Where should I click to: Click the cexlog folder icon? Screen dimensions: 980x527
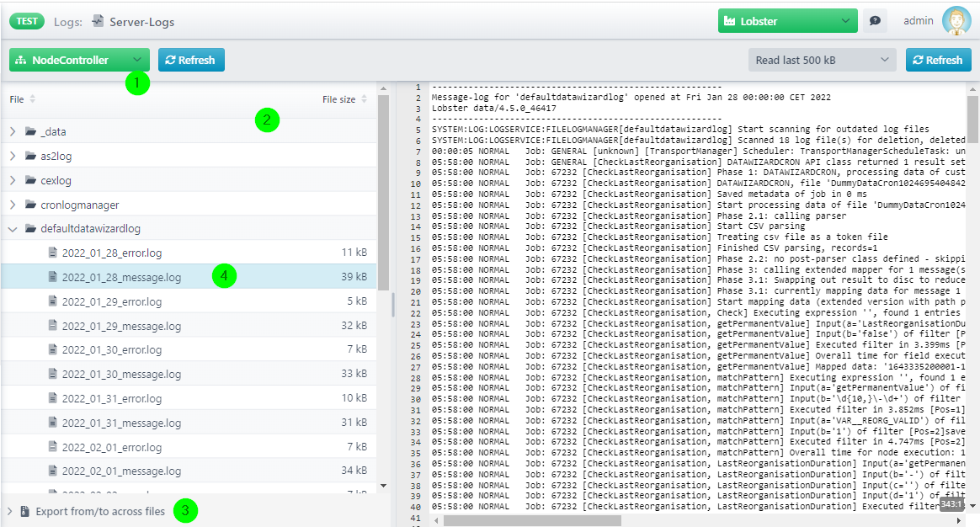(x=30, y=180)
